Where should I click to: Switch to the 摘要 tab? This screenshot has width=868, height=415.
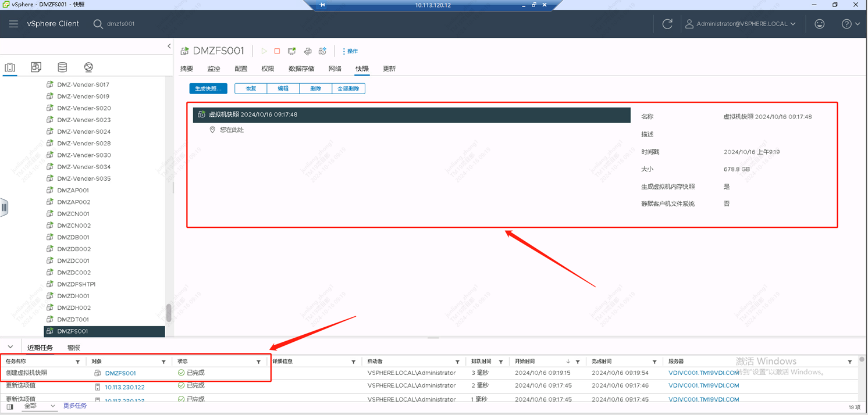187,69
